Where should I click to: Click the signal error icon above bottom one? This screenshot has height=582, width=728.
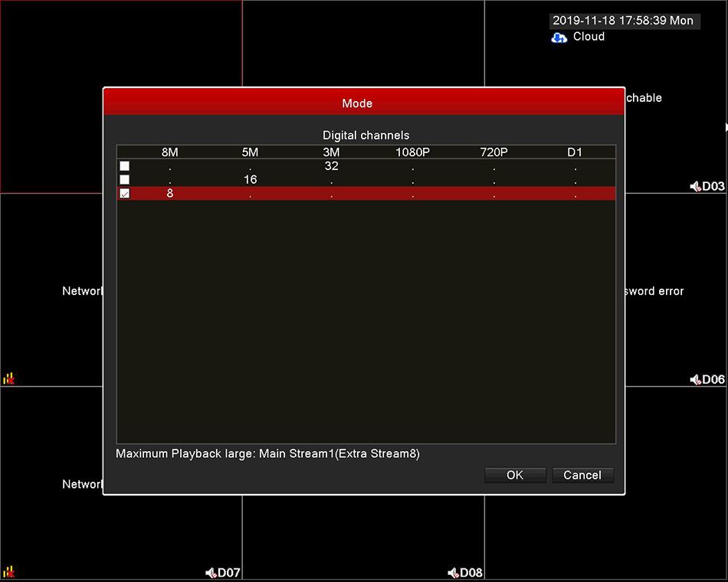(x=9, y=379)
